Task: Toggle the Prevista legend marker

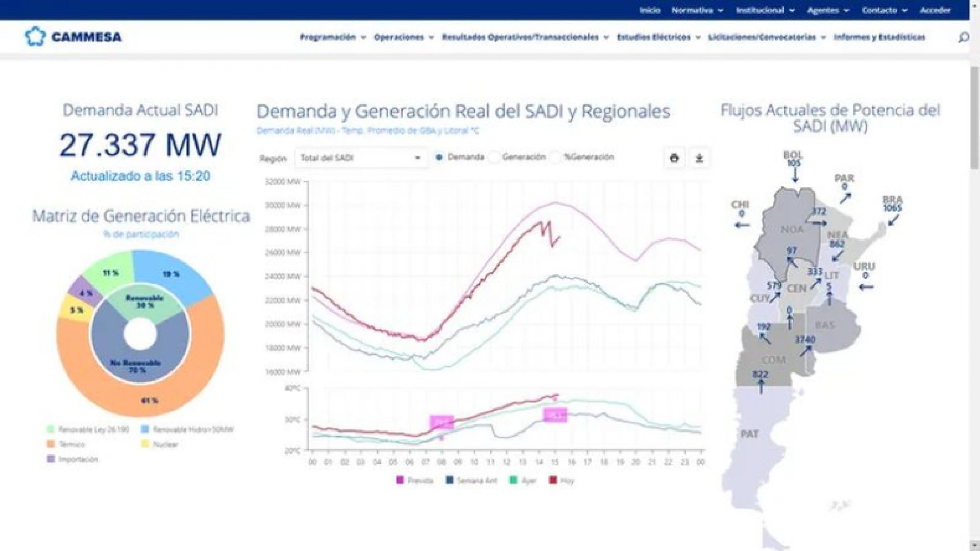Action: [400, 480]
